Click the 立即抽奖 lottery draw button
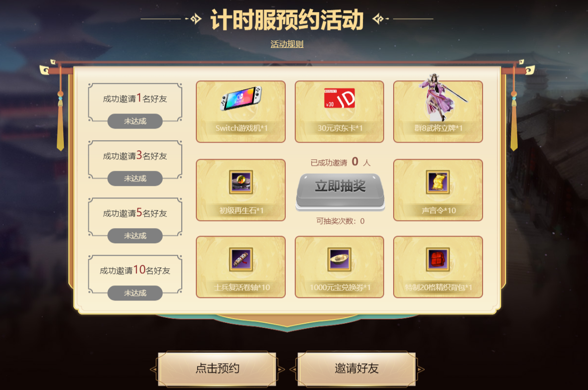This screenshot has height=390, width=588. point(340,190)
